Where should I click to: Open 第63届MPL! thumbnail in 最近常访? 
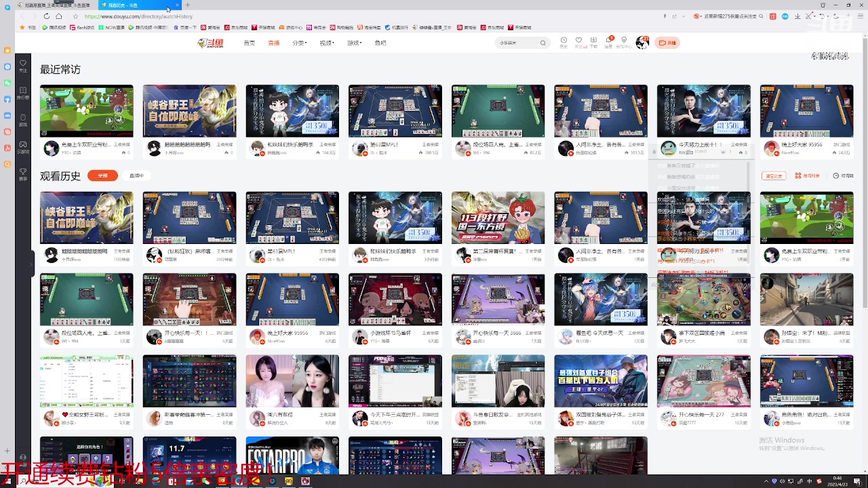click(x=395, y=110)
